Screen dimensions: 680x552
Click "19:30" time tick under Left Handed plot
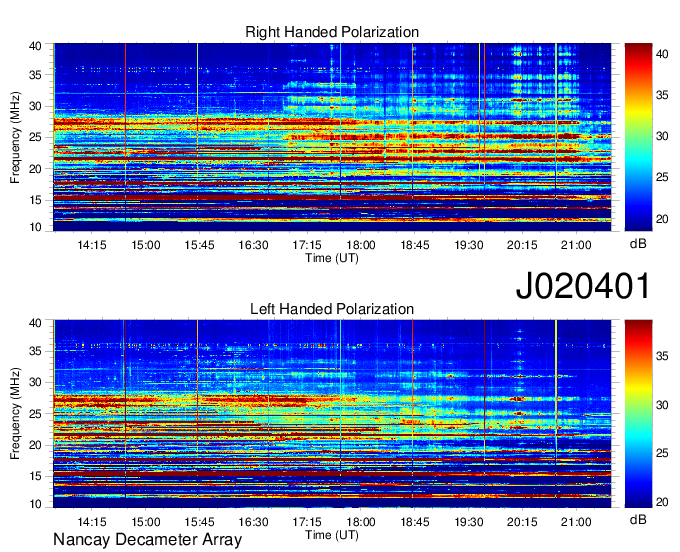click(x=469, y=522)
